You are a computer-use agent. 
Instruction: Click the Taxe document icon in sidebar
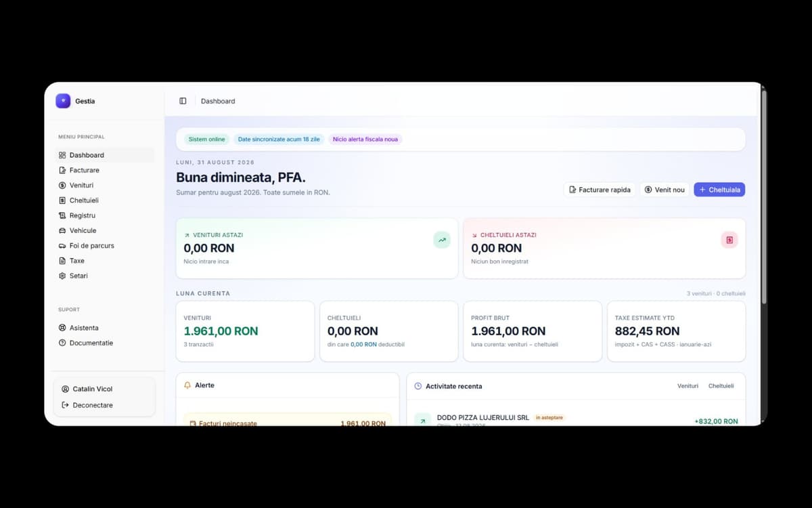pyautogui.click(x=62, y=261)
